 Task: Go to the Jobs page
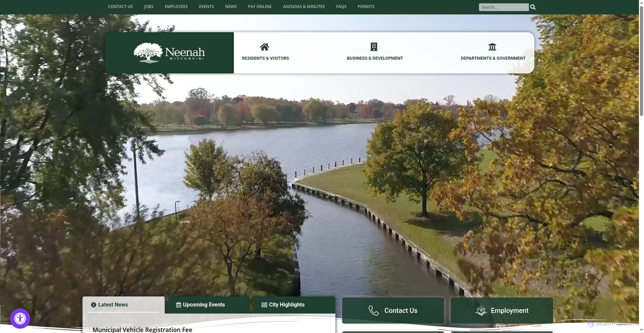tap(148, 7)
